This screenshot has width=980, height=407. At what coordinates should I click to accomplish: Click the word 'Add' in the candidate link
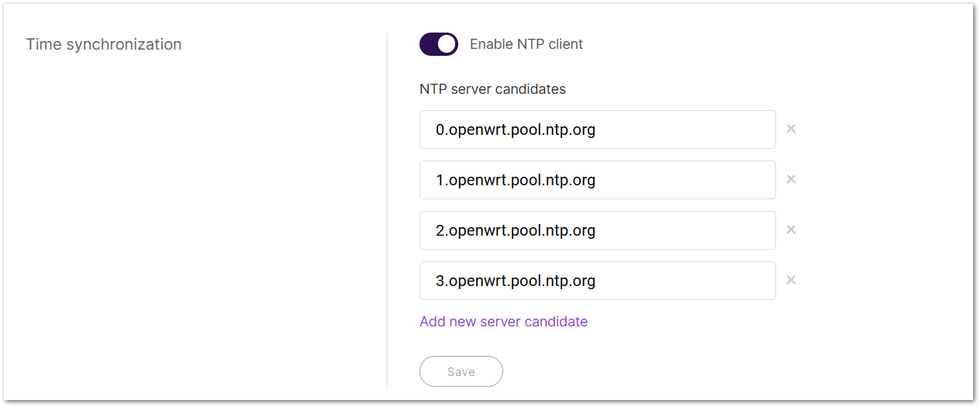(x=432, y=322)
